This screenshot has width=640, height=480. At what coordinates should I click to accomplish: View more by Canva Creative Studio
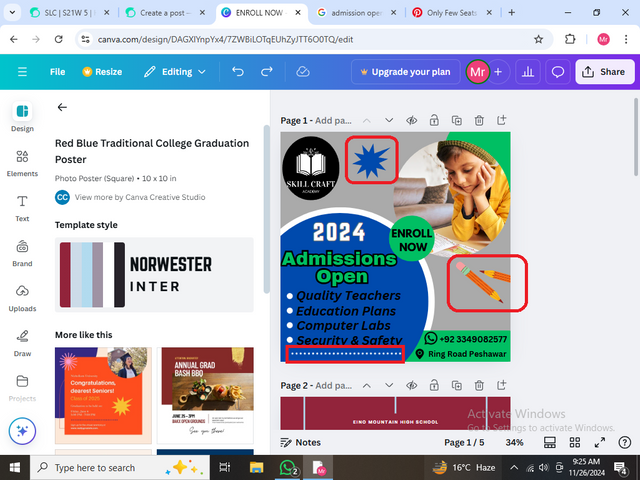[x=140, y=197]
